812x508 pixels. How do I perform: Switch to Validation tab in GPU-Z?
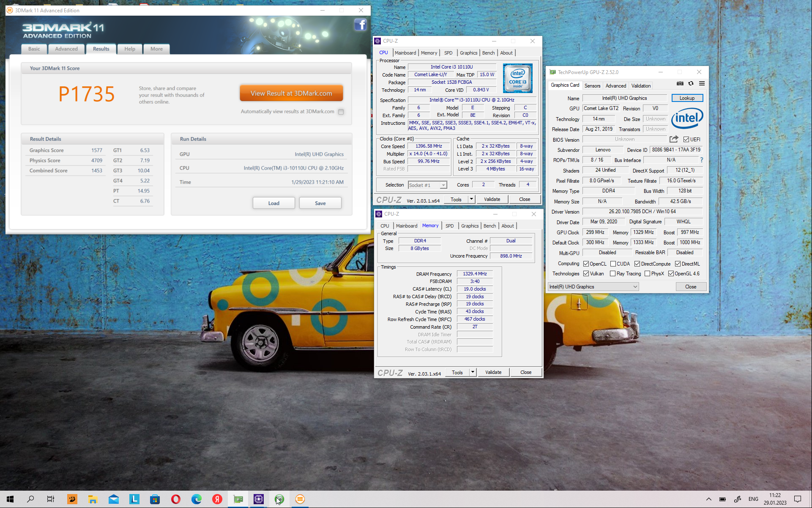click(641, 86)
